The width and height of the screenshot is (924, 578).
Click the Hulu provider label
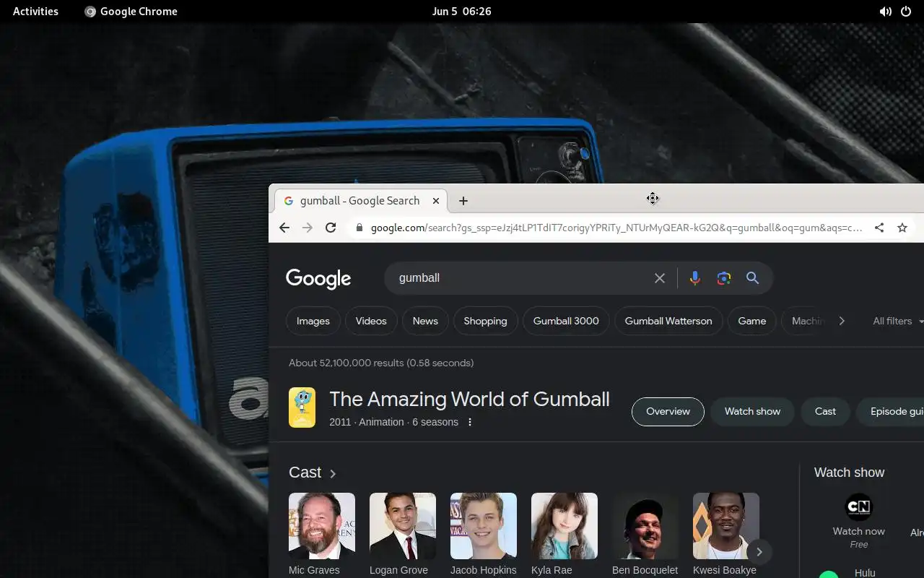tap(865, 573)
